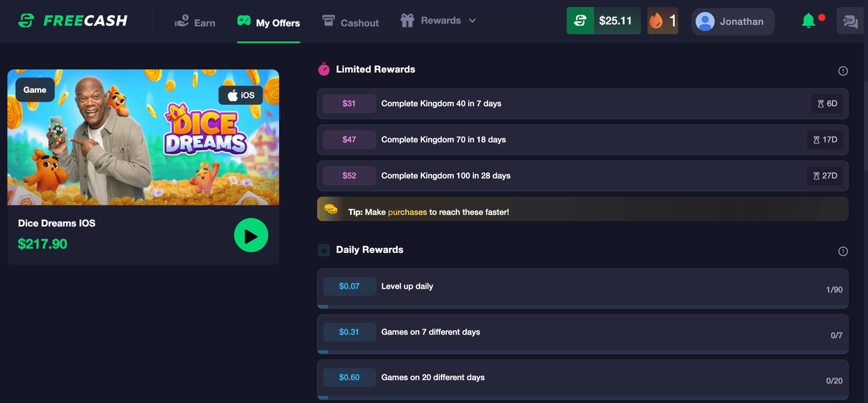
Task: Click the Daily Rewards heading
Action: [x=370, y=250]
